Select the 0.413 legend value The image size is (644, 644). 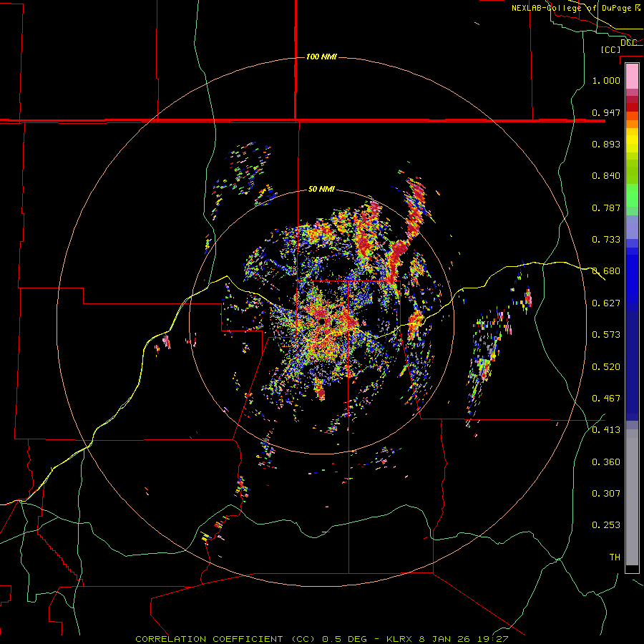click(x=606, y=430)
